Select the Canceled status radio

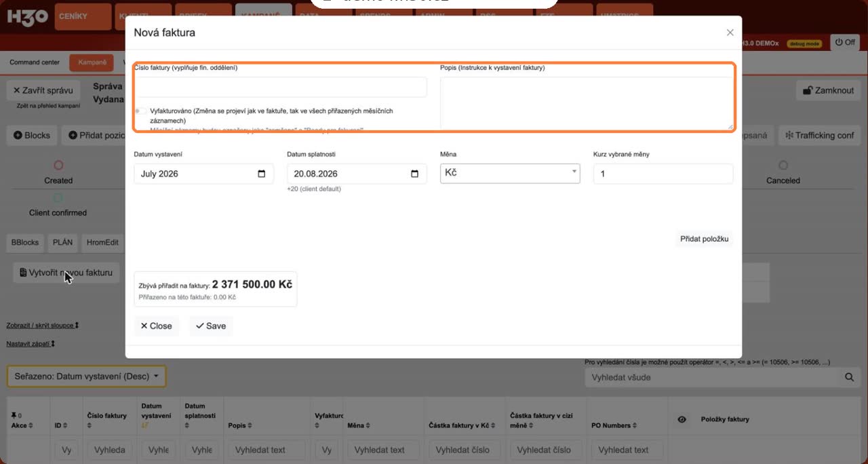pos(783,166)
